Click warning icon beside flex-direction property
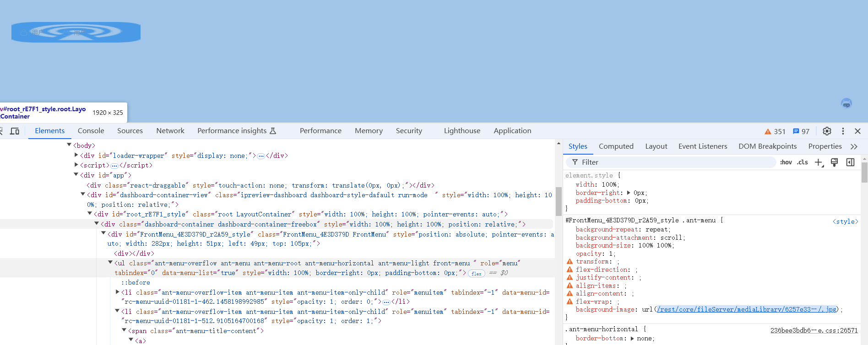 coord(570,270)
